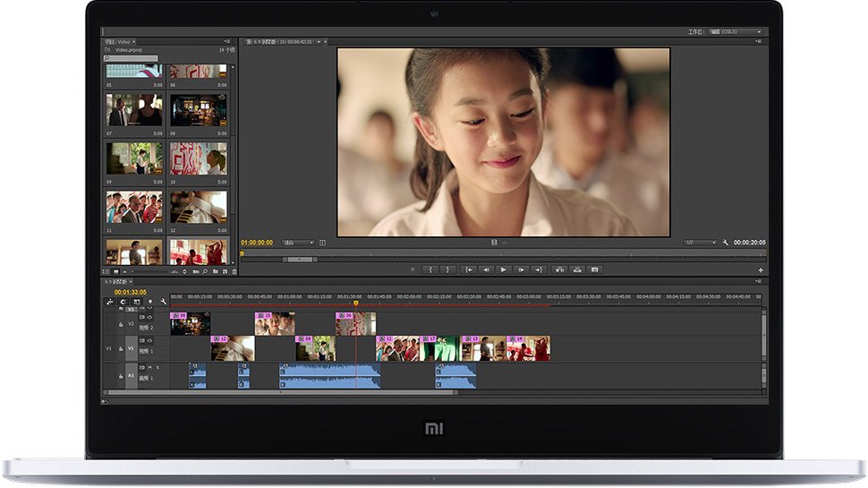The height and width of the screenshot is (488, 868).
Task: Open timeline display settings wrench icon
Action: [x=163, y=303]
